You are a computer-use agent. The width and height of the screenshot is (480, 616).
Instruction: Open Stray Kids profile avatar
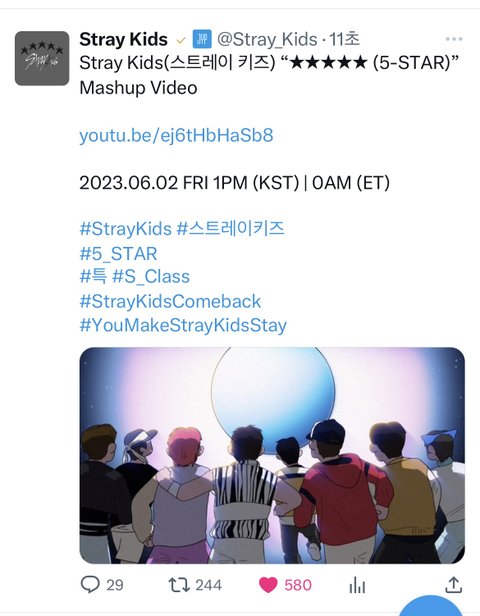42,58
